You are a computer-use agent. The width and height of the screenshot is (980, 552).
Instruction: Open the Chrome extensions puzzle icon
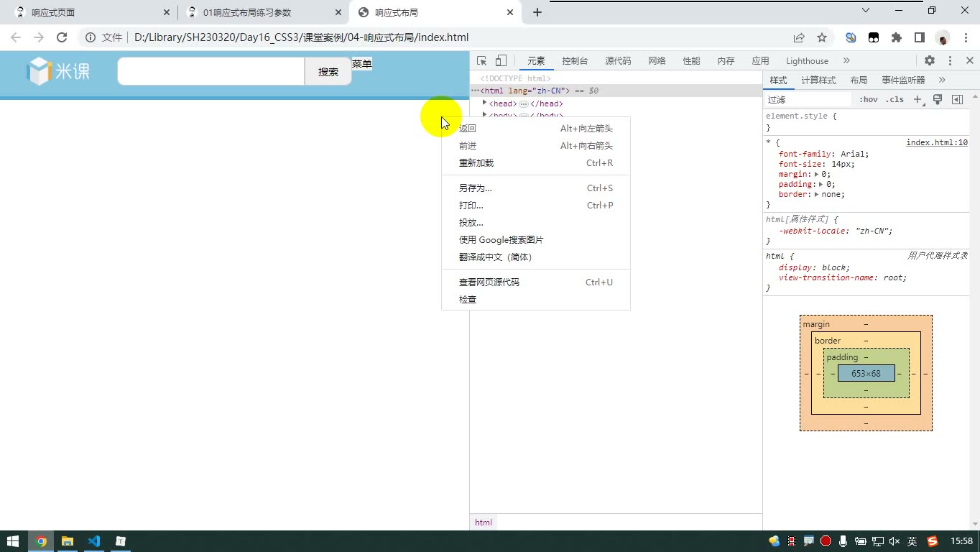(896, 37)
